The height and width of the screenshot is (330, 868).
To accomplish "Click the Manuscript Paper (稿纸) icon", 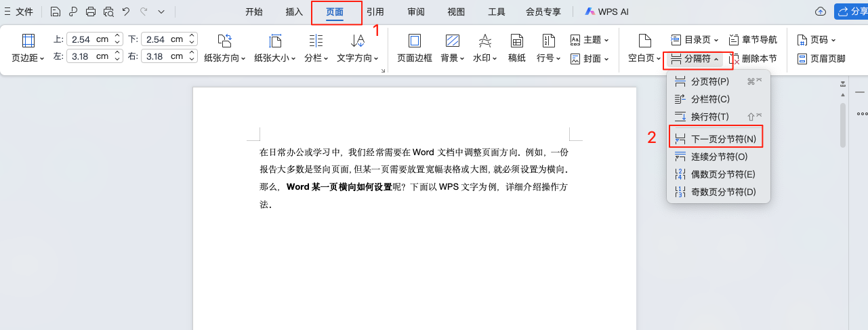I will [516, 47].
